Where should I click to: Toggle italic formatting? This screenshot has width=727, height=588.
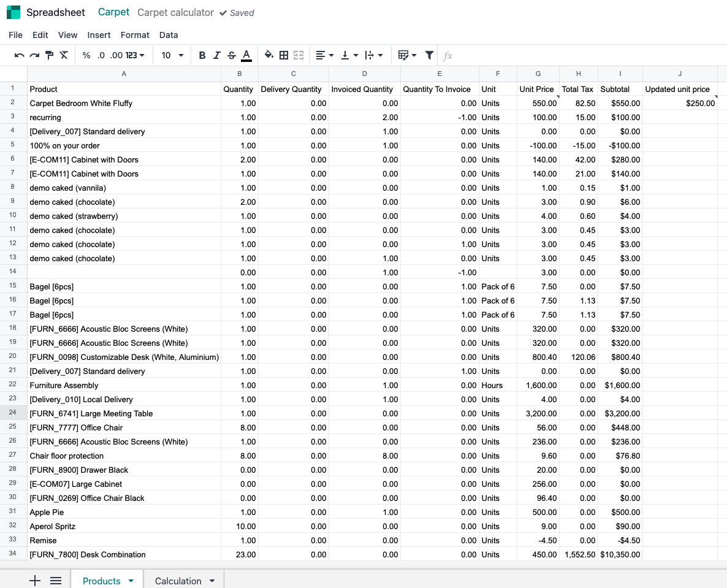216,55
